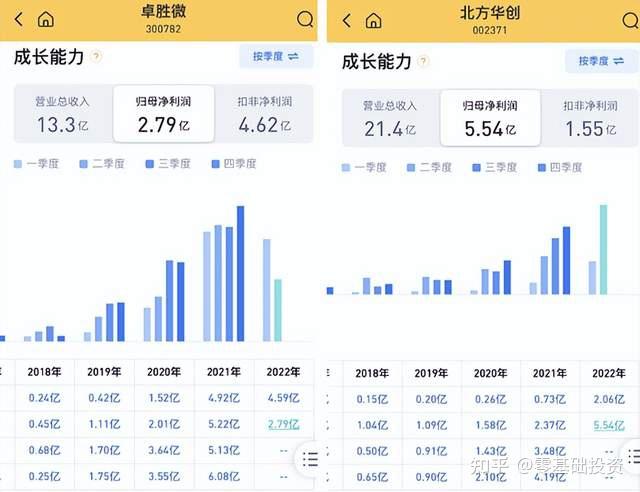Image resolution: width=640 pixels, height=492 pixels.
Task: Tap the 2019年 column header in 北方华创 table
Action: pos(431,373)
